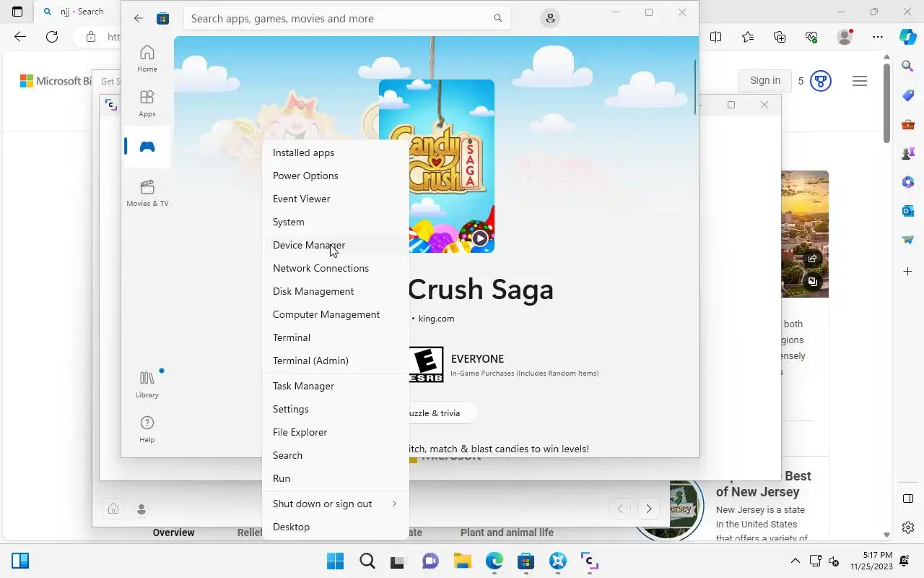Choose Search in the context menu
Screen dimensions: 924x578
point(336,455)
